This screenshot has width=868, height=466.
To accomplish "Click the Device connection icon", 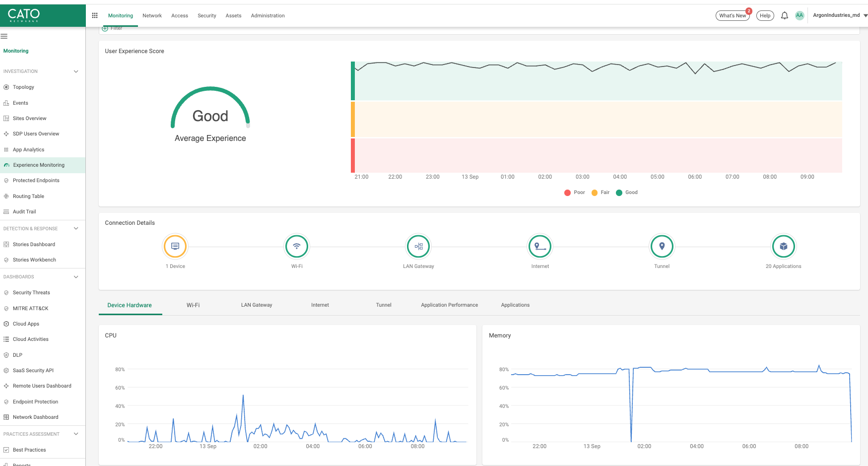I will point(175,246).
